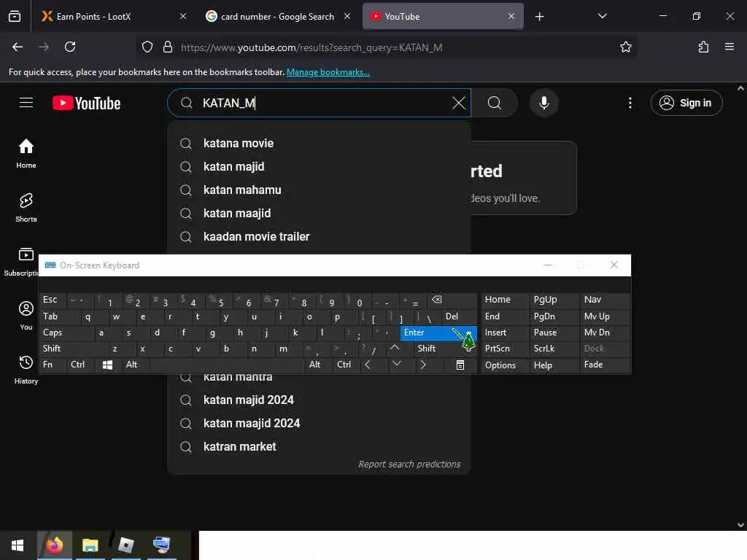747x560 pixels.
Task: Tap PrtScn on On-Screen Keyboard
Action: point(504,349)
